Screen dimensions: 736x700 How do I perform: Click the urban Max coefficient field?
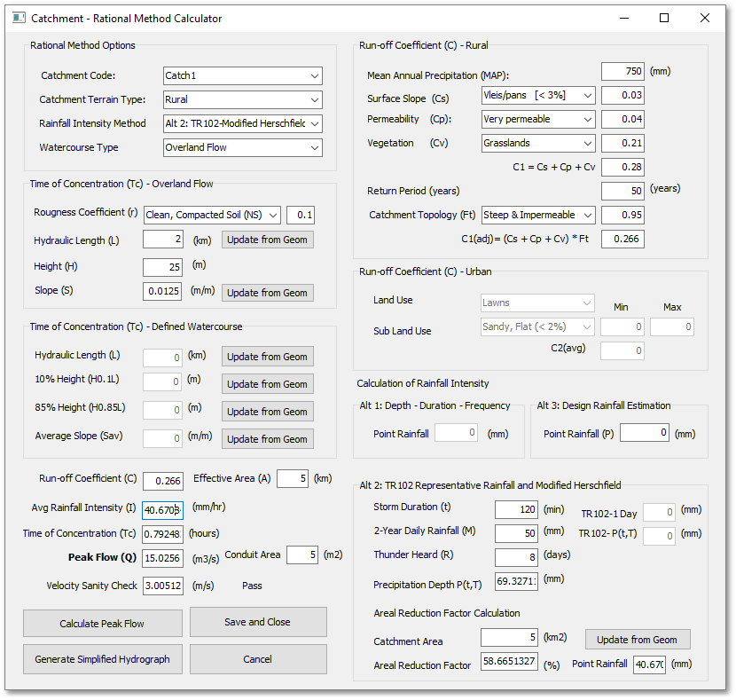coord(671,326)
